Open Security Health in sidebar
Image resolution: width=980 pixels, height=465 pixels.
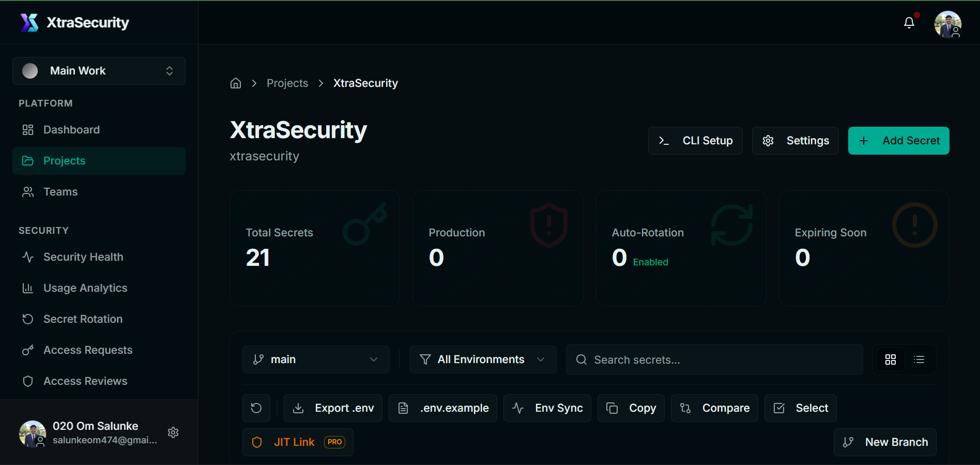pos(83,257)
